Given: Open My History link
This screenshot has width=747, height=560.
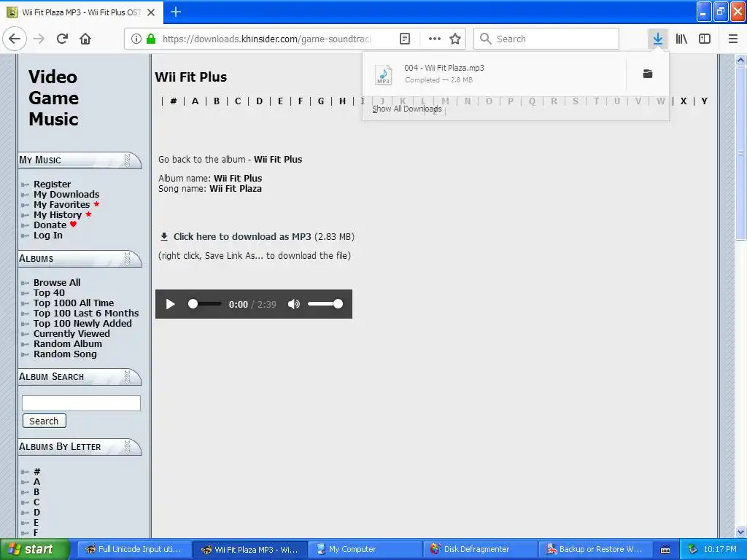Looking at the screenshot, I should pyautogui.click(x=57, y=215).
